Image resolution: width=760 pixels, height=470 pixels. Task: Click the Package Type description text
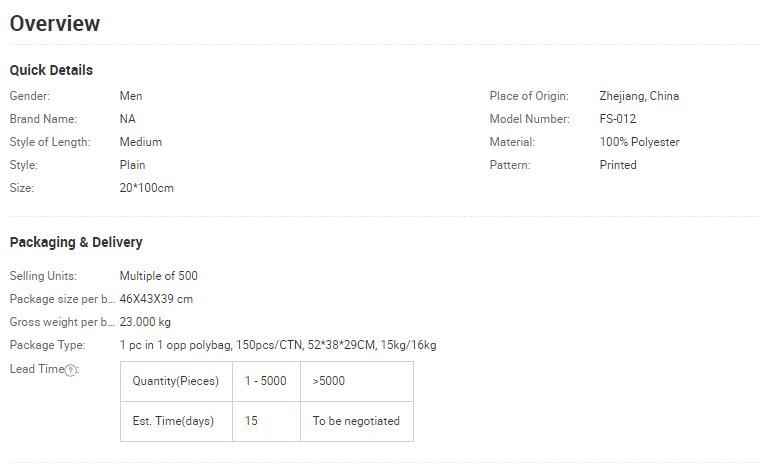tap(278, 345)
